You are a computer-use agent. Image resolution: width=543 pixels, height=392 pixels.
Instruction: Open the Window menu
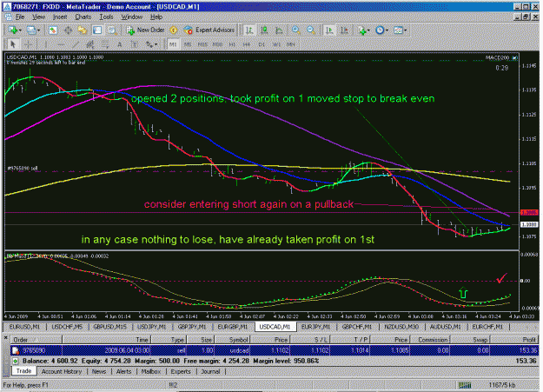pos(131,17)
